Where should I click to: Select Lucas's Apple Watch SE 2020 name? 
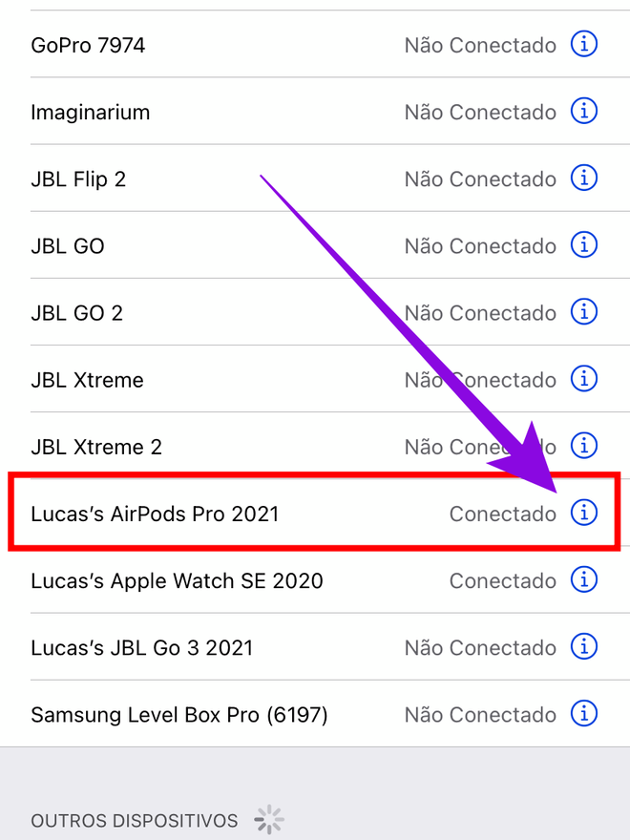point(177,580)
